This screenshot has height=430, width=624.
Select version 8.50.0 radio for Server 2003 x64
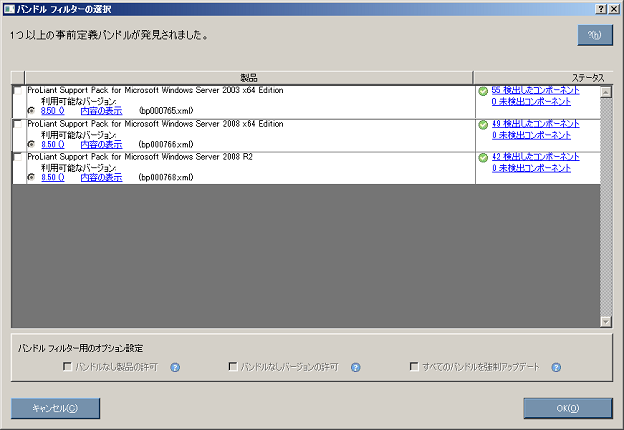click(x=31, y=111)
